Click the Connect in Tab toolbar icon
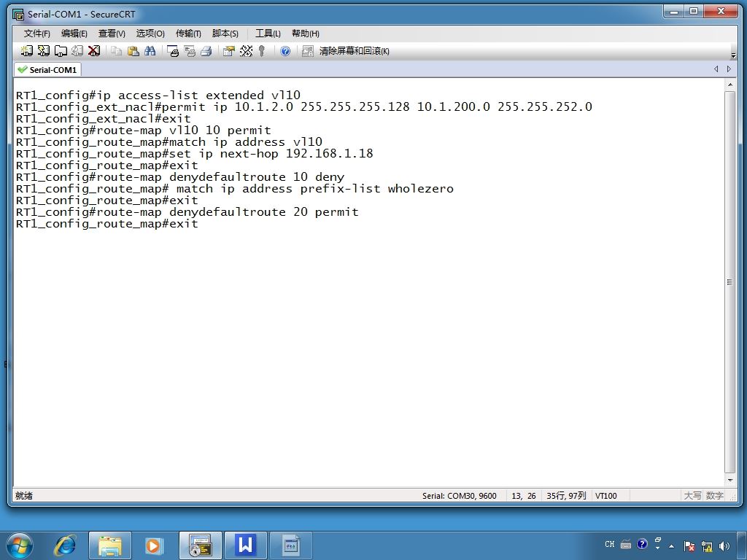 coord(61,50)
